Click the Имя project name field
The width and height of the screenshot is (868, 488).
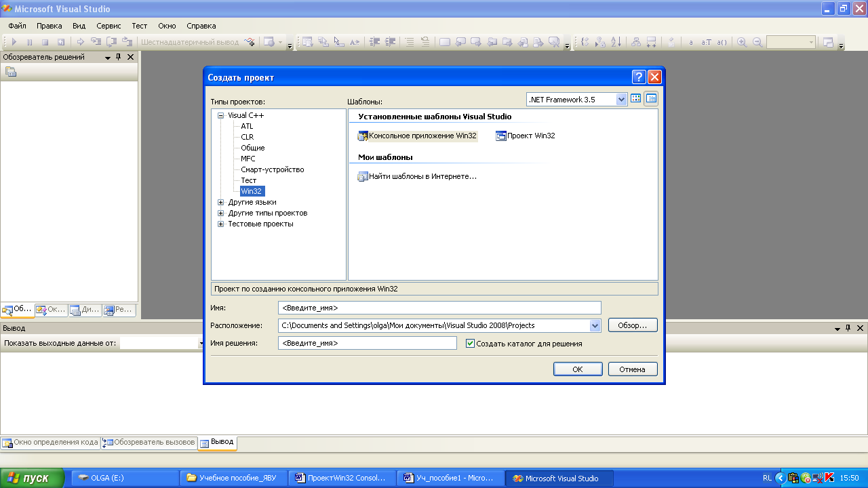(x=439, y=308)
